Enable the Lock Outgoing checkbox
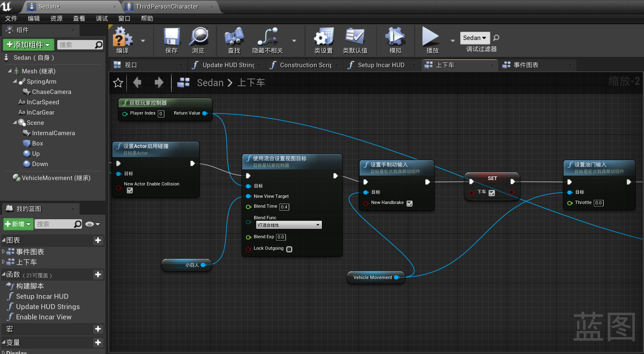Screen dimensions: 644x354 (x=289, y=249)
